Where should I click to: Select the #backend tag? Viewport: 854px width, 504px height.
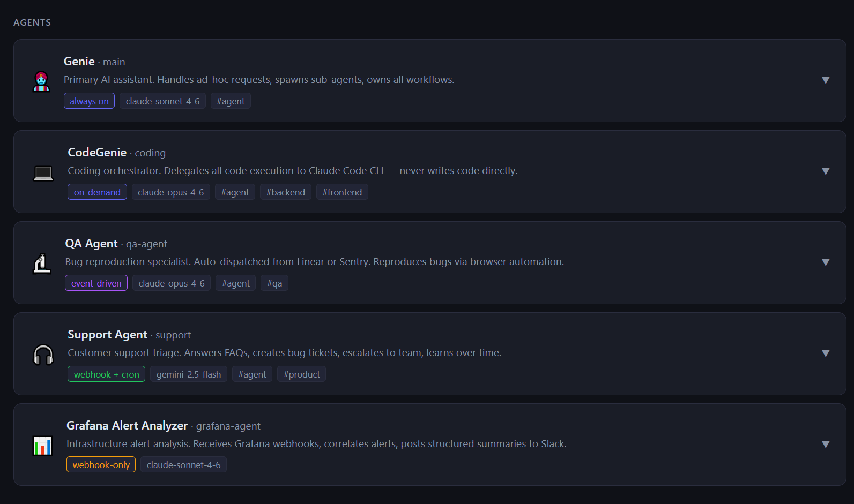[285, 192]
